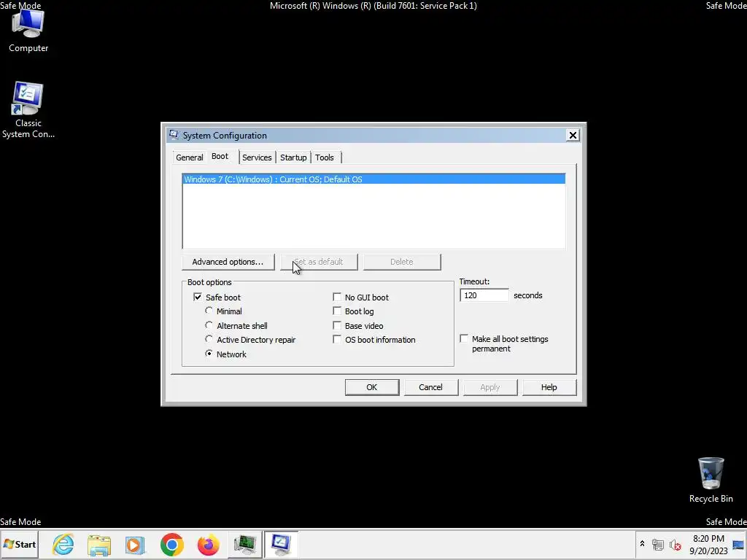The image size is (747, 560).
Task: Open the Tools tab
Action: coord(325,157)
